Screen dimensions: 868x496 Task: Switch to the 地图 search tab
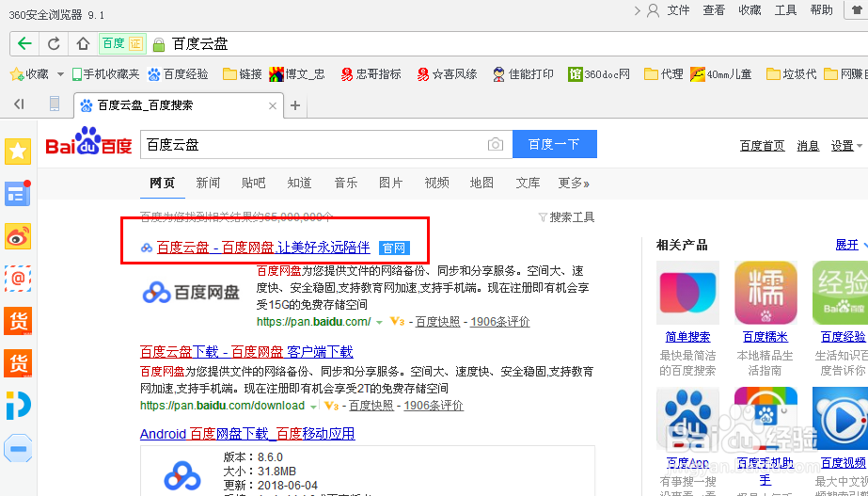click(481, 183)
